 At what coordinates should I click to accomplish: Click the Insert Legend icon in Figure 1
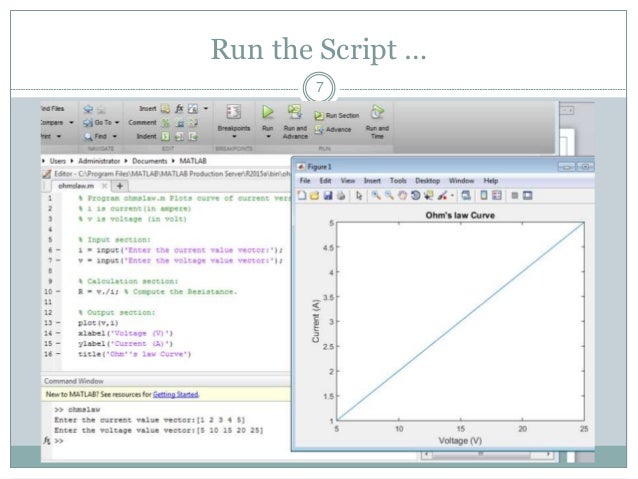[x=497, y=196]
